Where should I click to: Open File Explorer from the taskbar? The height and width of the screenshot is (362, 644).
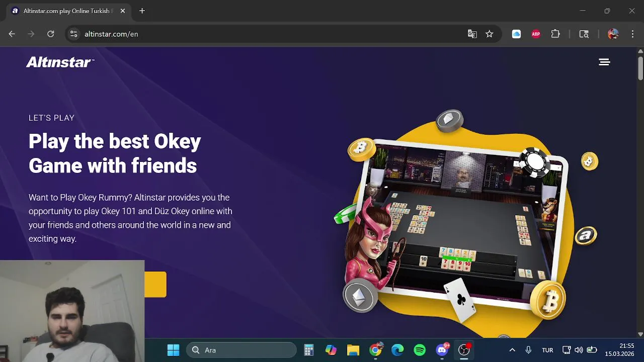(353, 350)
